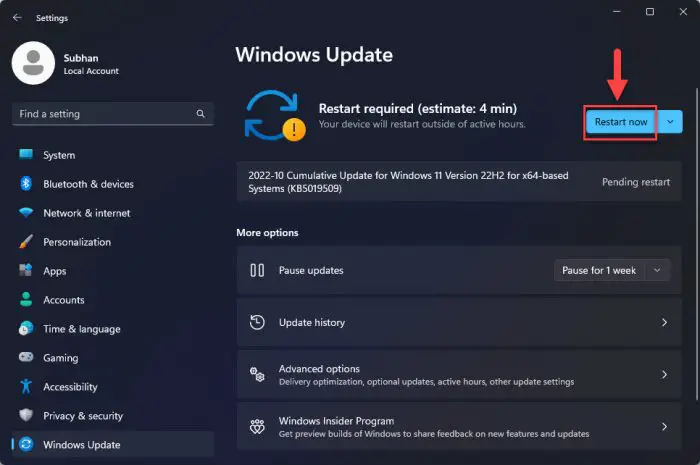Image resolution: width=700 pixels, height=465 pixels.
Task: Expand Advanced options chevron
Action: point(664,374)
